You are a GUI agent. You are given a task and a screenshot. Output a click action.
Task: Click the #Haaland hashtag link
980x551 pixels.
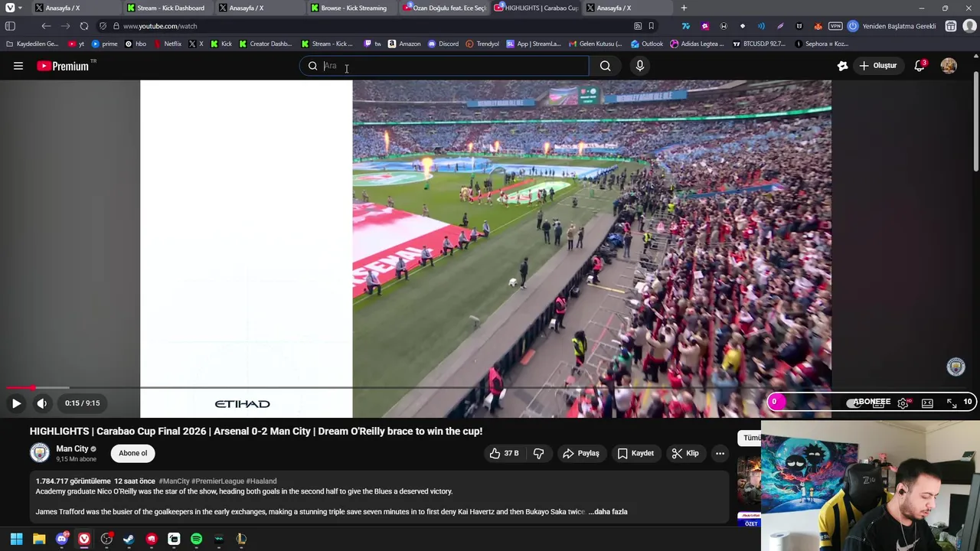pos(261,481)
